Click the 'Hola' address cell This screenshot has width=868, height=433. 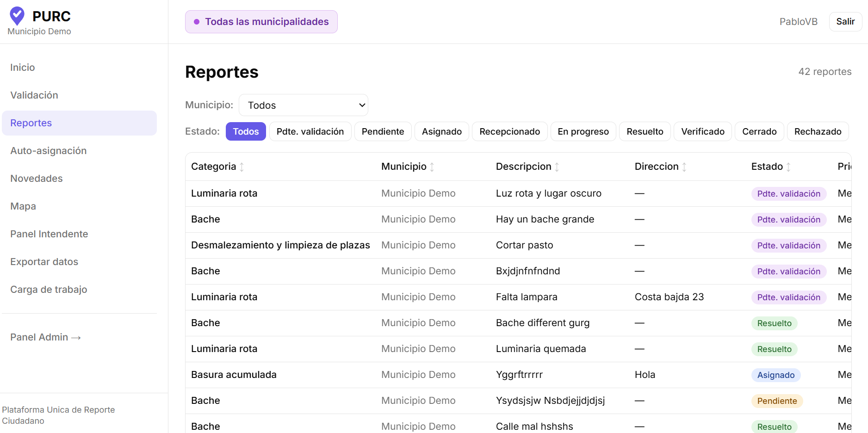click(x=645, y=375)
